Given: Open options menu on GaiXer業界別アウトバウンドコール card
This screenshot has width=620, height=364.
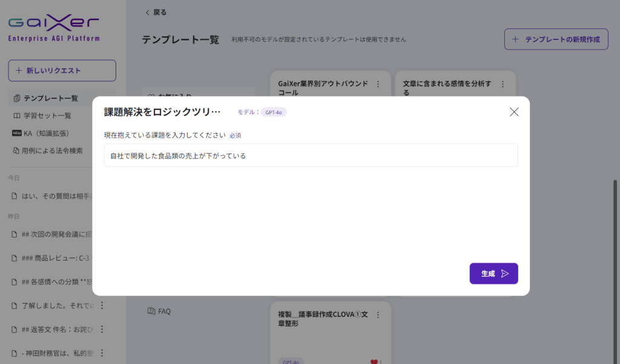Looking at the screenshot, I should 378,84.
